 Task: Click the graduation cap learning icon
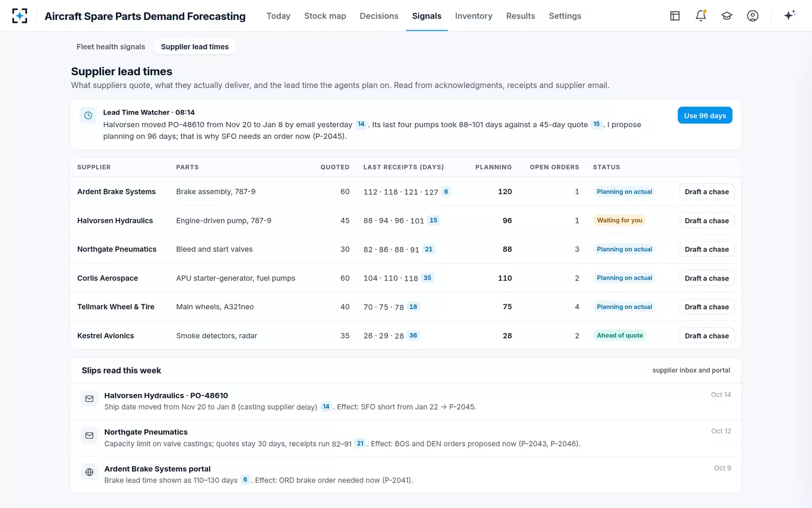click(x=727, y=16)
